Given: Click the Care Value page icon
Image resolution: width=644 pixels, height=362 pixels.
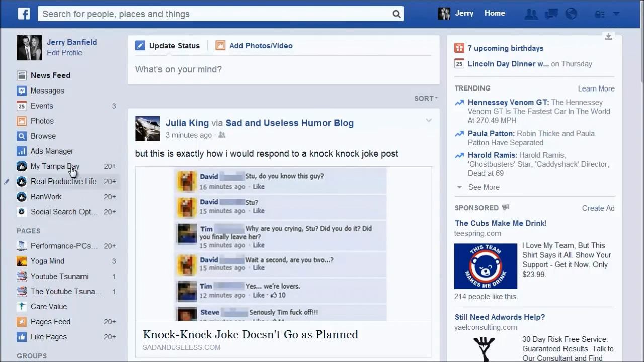Looking at the screenshot, I should [21, 306].
